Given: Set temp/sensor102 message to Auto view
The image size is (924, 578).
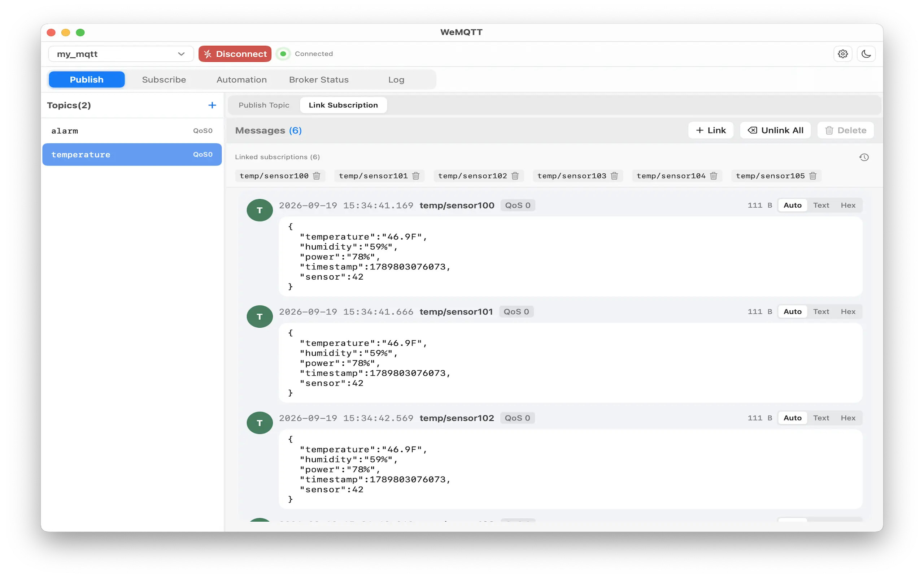Looking at the screenshot, I should (x=793, y=418).
